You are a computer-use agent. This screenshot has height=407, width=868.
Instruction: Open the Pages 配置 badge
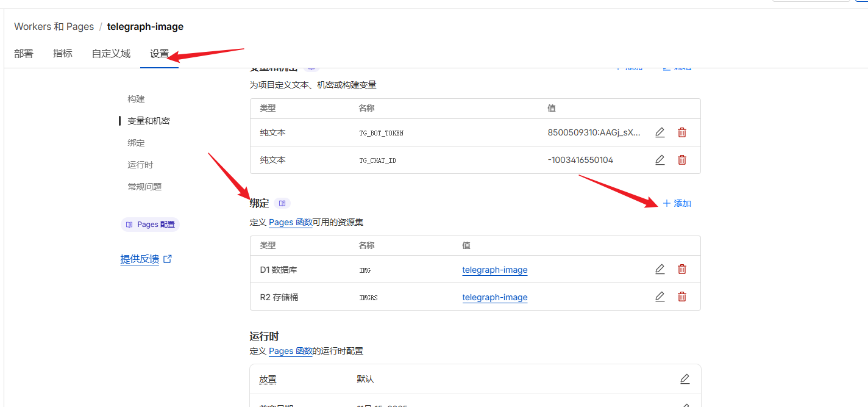pyautogui.click(x=150, y=225)
